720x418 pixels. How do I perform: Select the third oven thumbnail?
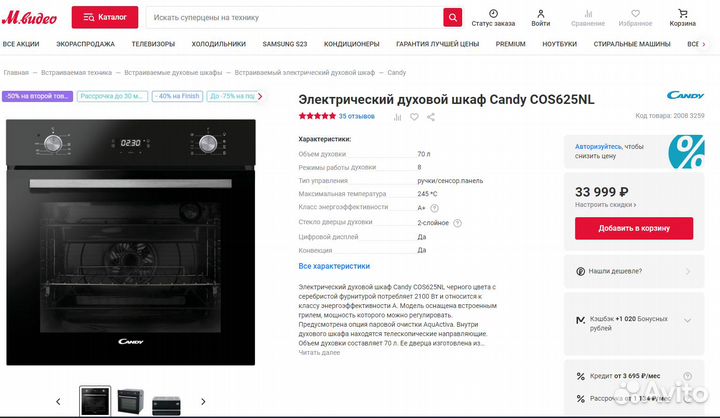[166, 405]
